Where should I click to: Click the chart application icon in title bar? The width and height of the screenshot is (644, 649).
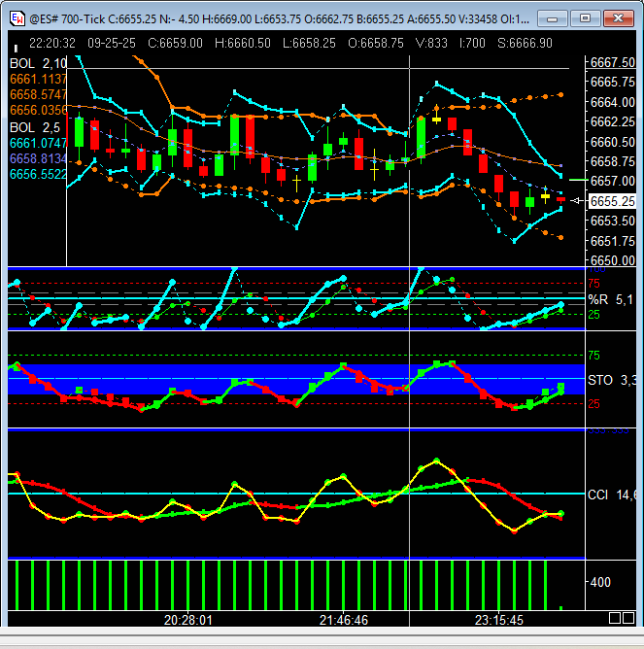[17, 18]
